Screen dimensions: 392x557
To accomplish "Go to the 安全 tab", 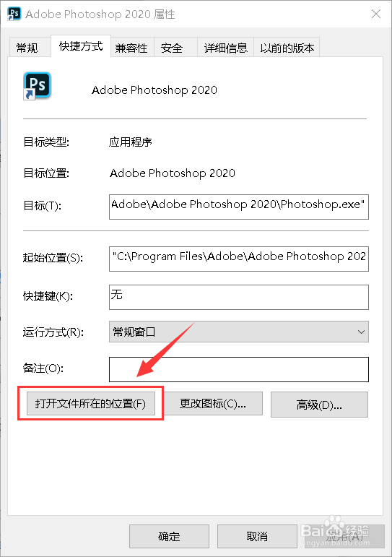I will pyautogui.click(x=173, y=48).
